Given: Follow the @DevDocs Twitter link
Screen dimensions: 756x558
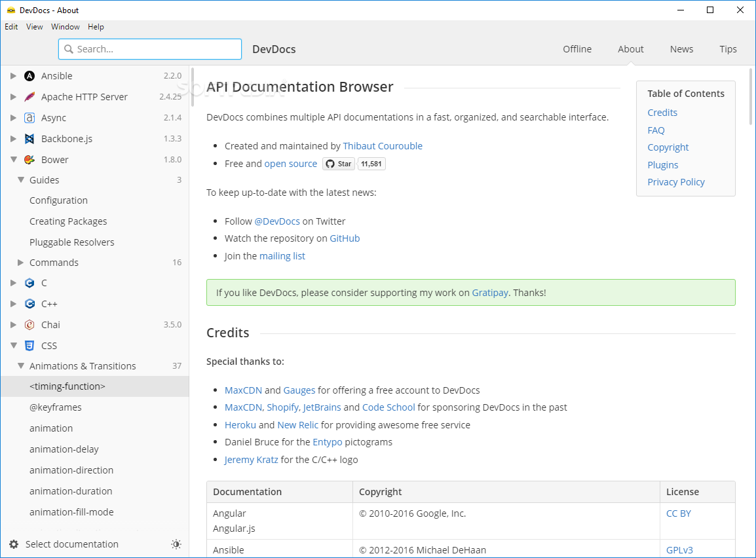Looking at the screenshot, I should coord(277,221).
